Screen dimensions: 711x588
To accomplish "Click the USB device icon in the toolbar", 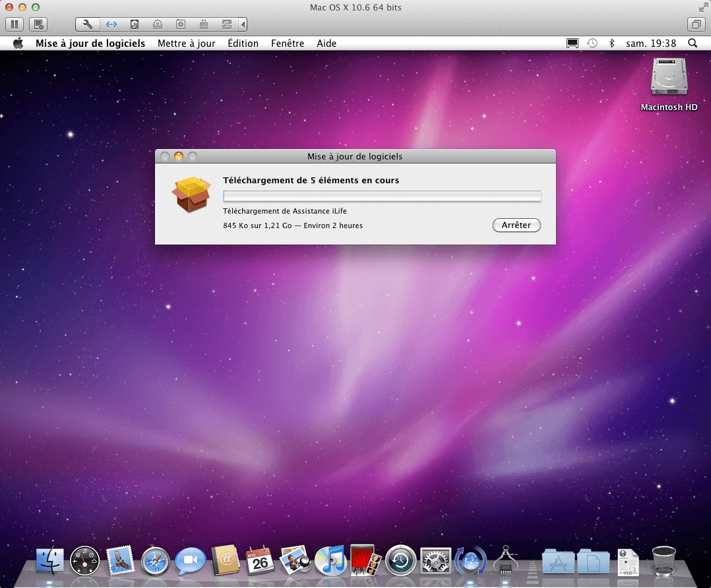I will (204, 24).
